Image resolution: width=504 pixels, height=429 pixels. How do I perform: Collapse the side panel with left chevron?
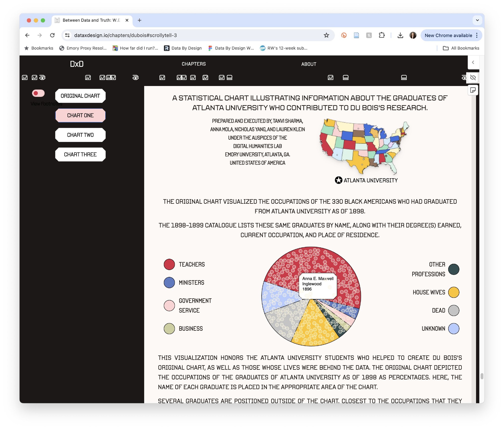click(x=473, y=62)
